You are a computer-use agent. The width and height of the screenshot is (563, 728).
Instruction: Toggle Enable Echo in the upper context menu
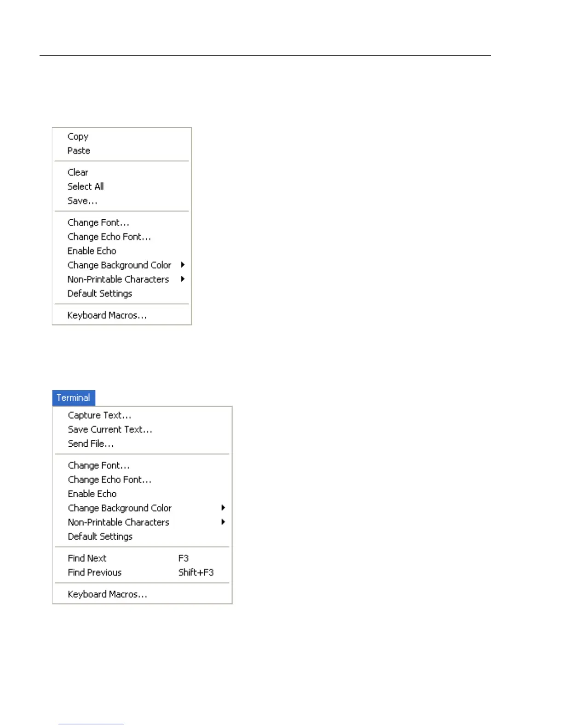(92, 251)
